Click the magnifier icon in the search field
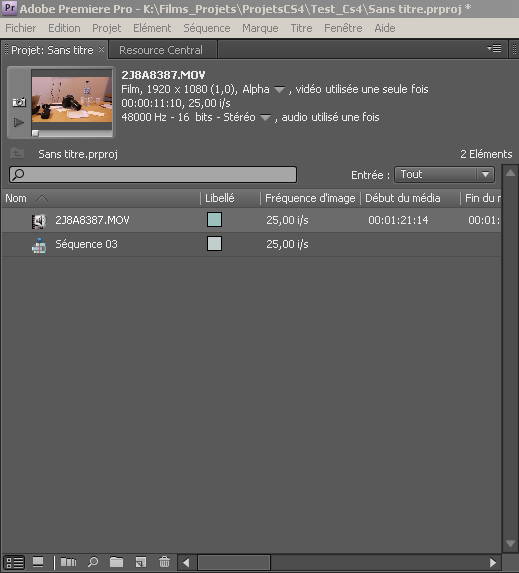 (18, 175)
